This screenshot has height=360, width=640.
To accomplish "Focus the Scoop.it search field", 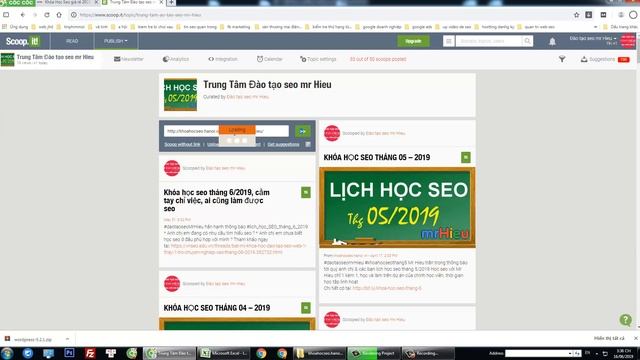I will pyautogui.click(x=489, y=41).
